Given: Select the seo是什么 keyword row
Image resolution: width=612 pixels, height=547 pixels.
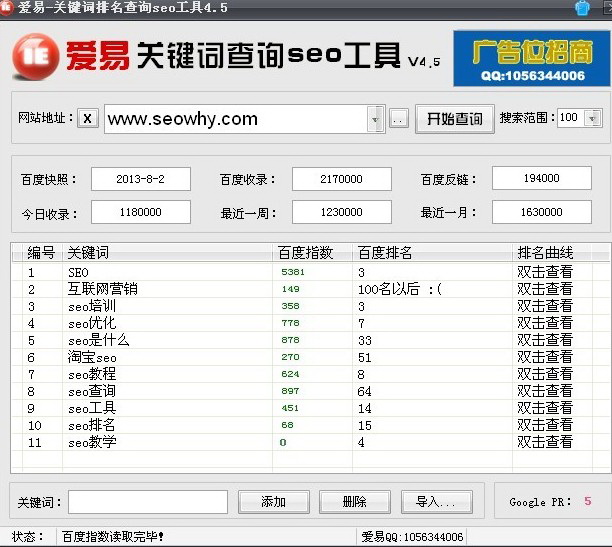Looking at the screenshot, I should pos(310,340).
